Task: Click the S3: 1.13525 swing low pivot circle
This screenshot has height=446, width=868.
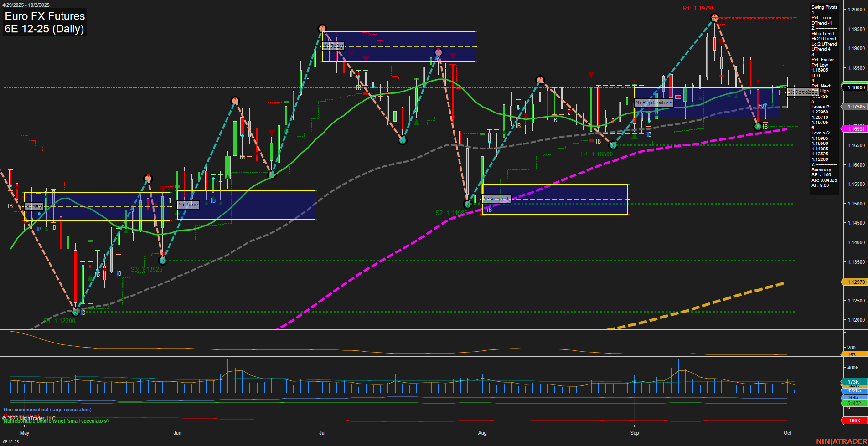Action: pos(163,261)
